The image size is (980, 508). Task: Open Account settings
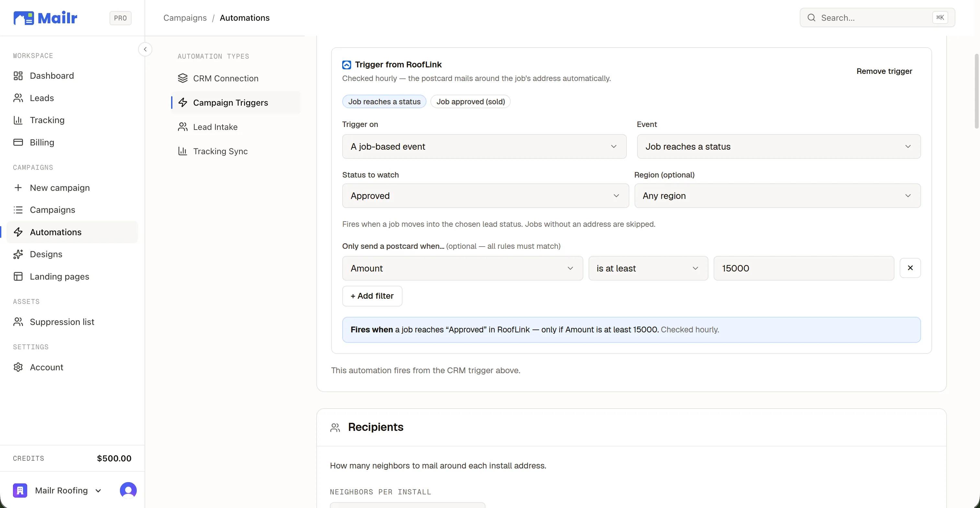coord(72,367)
